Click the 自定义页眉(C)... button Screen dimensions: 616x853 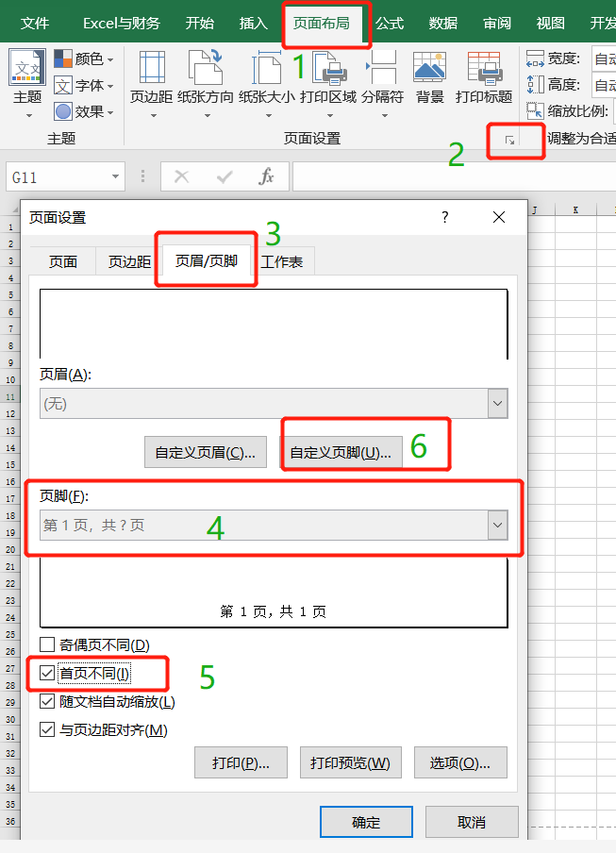[206, 452]
